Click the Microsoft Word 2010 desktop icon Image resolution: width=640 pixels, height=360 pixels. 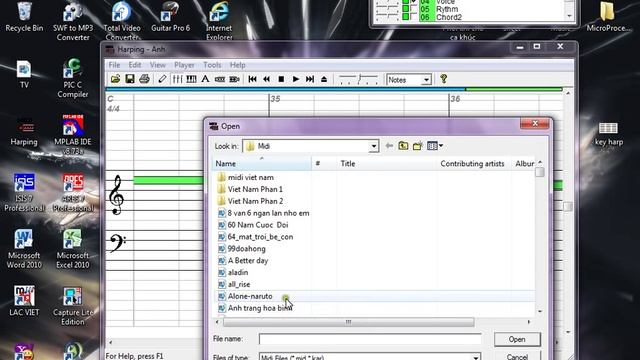[x=24, y=249]
